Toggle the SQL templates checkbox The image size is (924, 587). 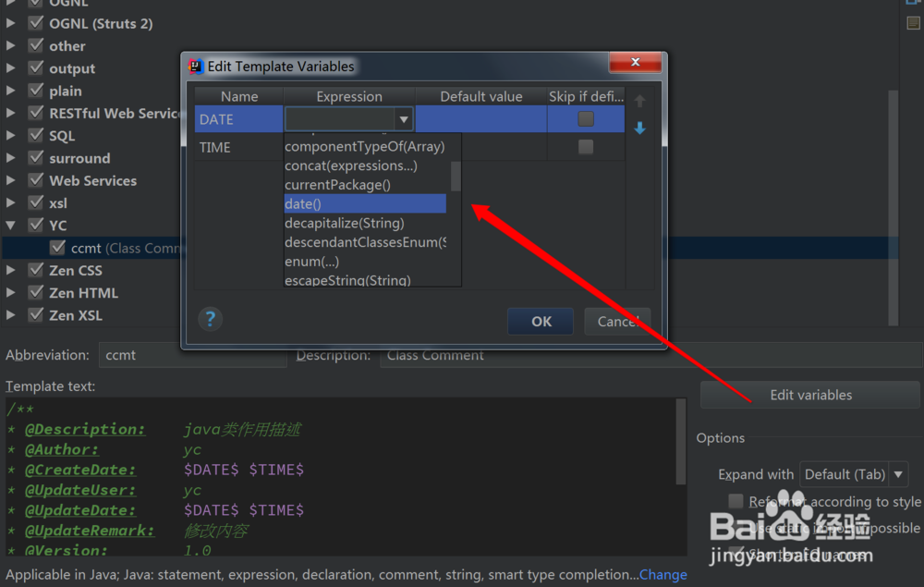35,135
